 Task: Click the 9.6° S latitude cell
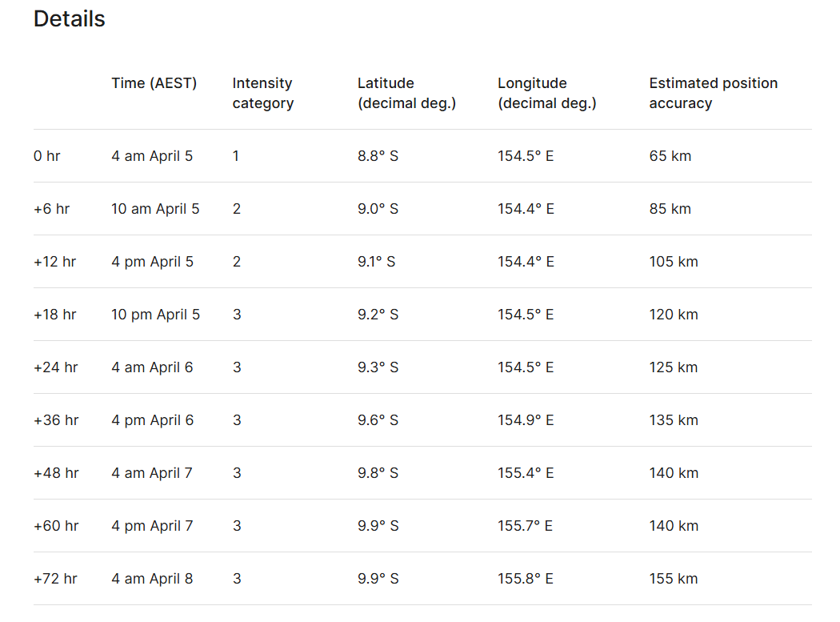378,420
